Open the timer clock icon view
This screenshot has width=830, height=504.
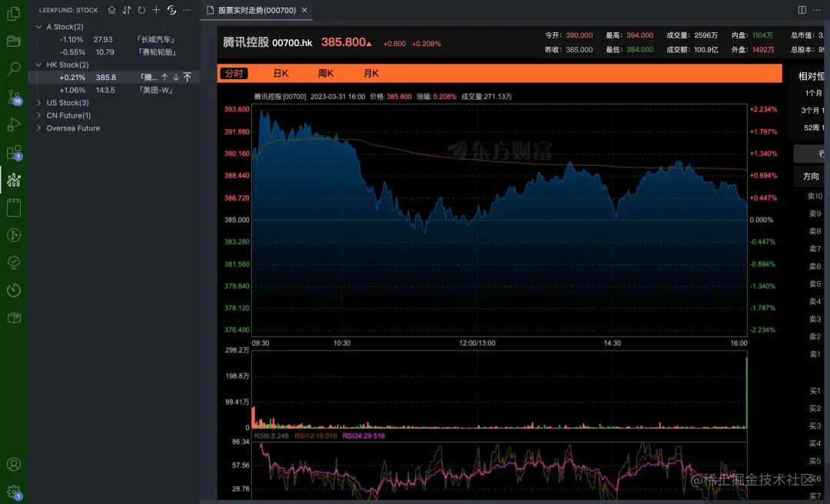[x=14, y=290]
